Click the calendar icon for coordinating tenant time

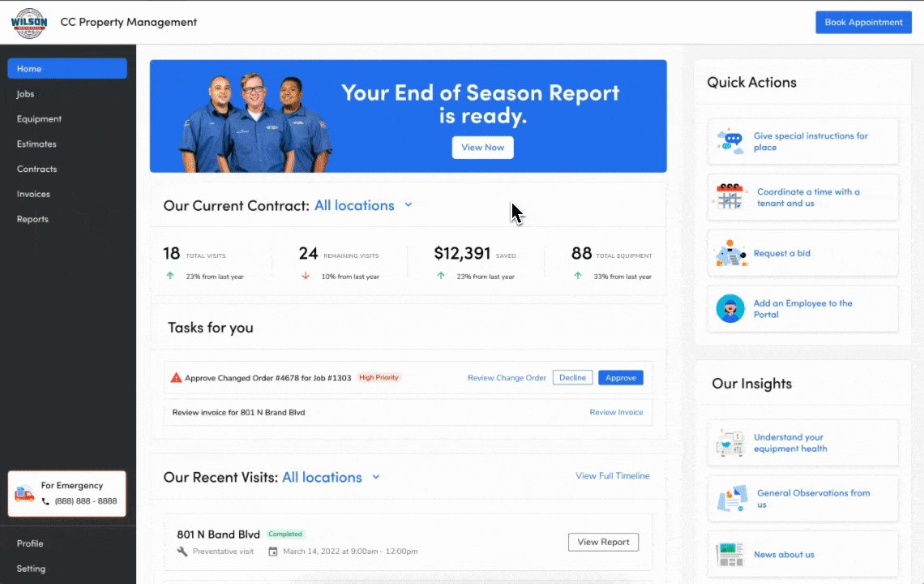729,196
